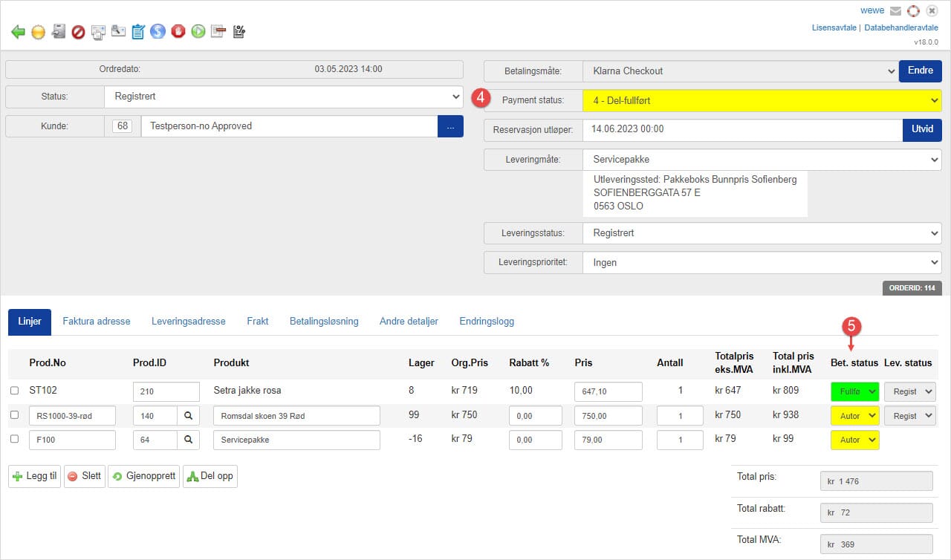The image size is (951, 560).
Task: Select the Romsdal skoen row checkbox
Action: coord(15,415)
